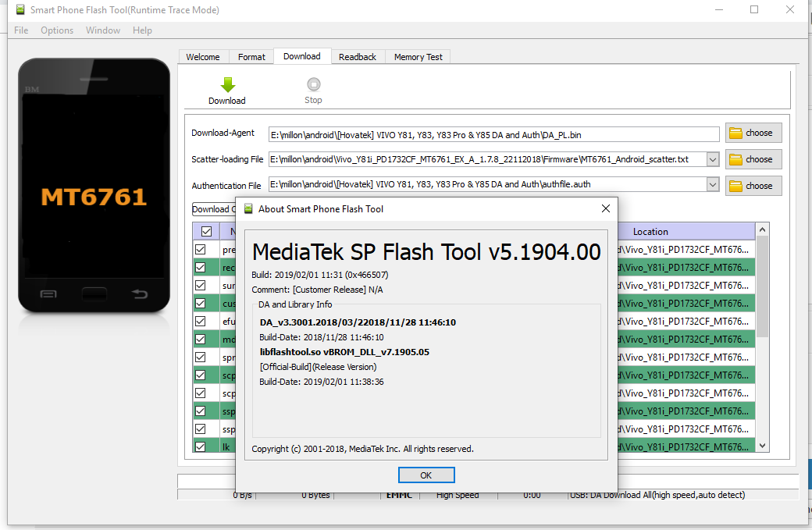Click the MediaTek Inc. copyright notice text
Image resolution: width=812 pixels, height=530 pixels.
point(362,449)
